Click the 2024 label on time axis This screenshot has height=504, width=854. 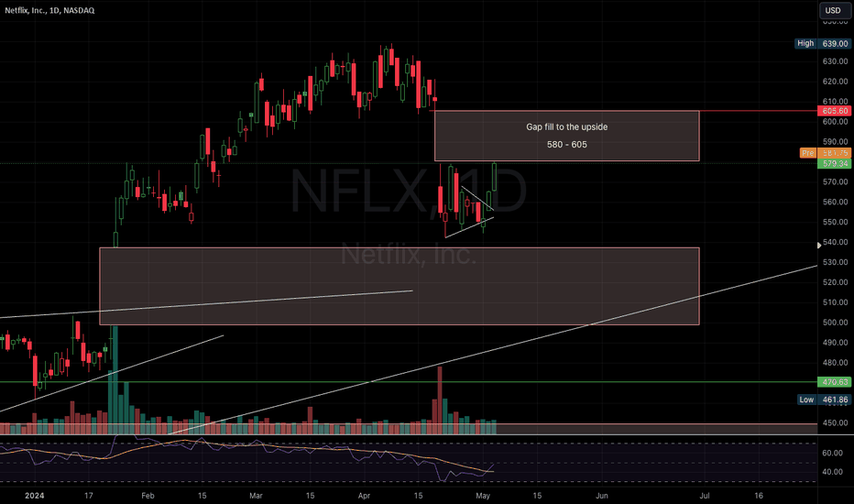pyautogui.click(x=35, y=496)
